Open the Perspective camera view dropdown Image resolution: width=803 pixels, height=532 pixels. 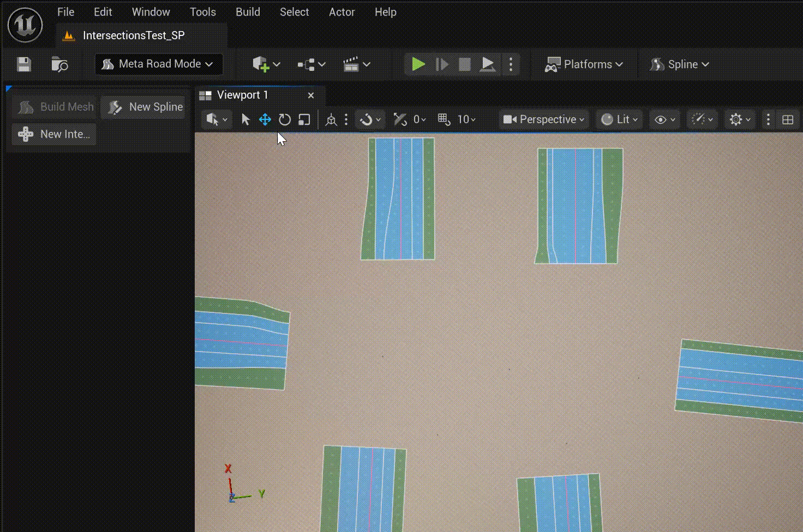click(544, 119)
